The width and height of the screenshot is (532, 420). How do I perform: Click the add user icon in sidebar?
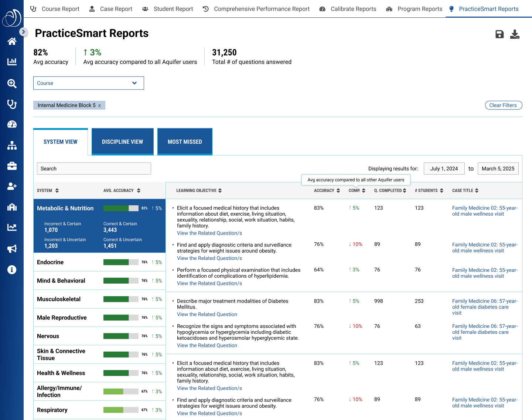tap(12, 186)
